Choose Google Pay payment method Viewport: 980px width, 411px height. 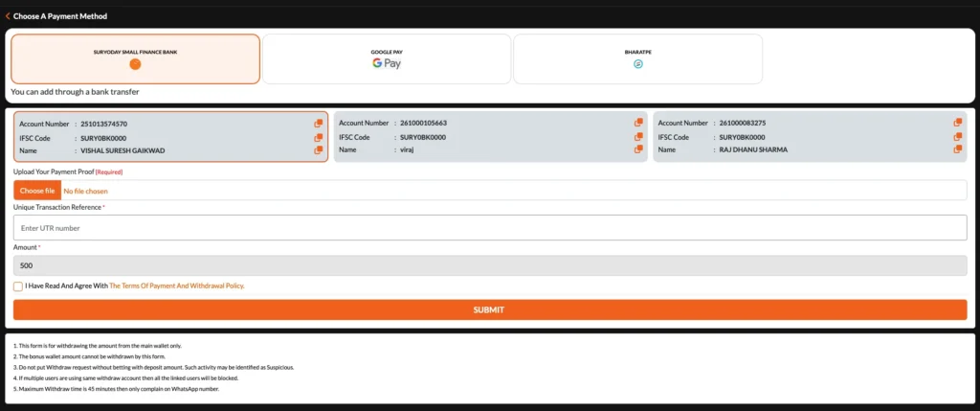point(387,58)
